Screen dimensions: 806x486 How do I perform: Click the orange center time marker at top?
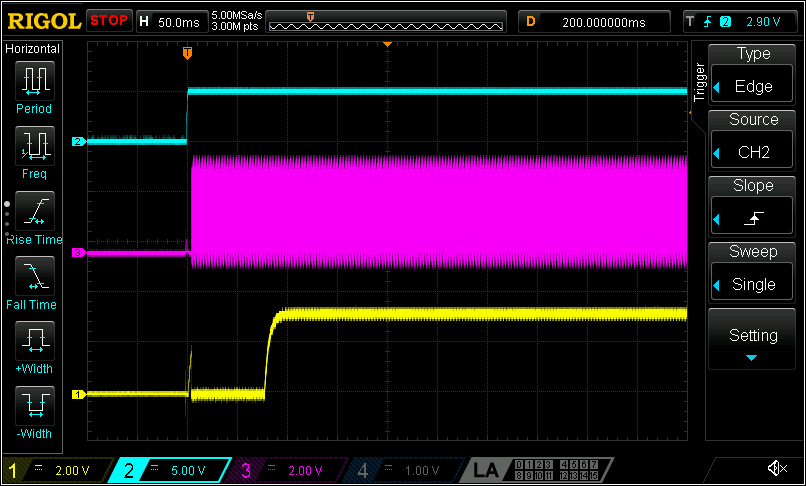388,45
